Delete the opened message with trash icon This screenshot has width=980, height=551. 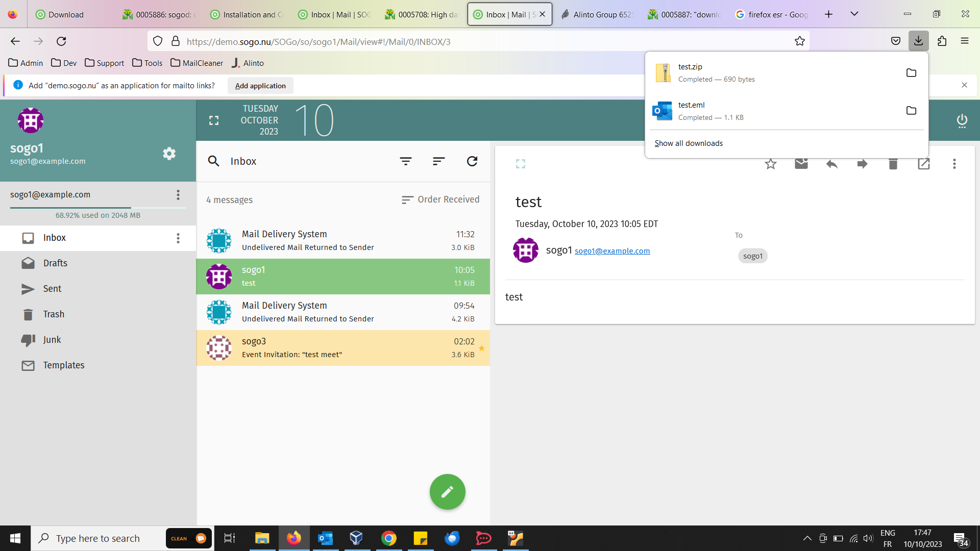pos(893,164)
